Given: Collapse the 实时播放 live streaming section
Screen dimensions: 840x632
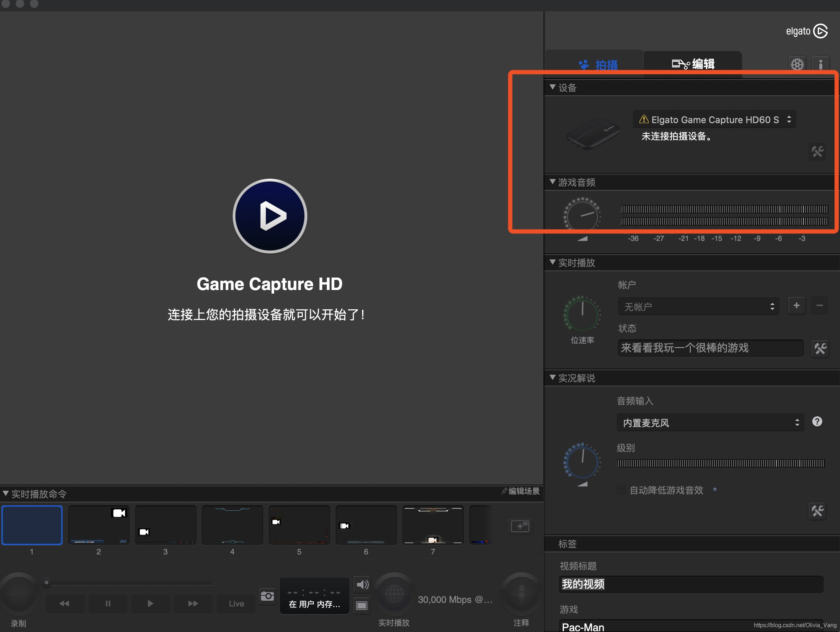Looking at the screenshot, I should coord(553,262).
